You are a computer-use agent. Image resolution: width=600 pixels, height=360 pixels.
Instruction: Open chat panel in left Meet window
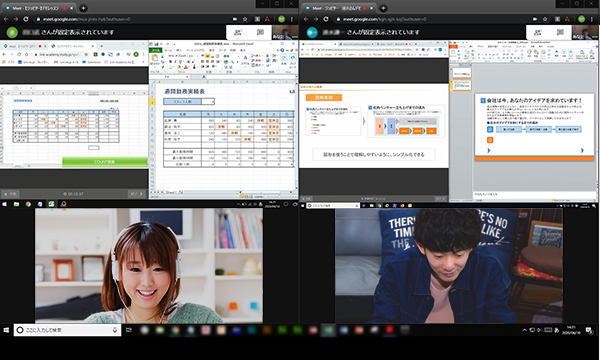(x=260, y=33)
